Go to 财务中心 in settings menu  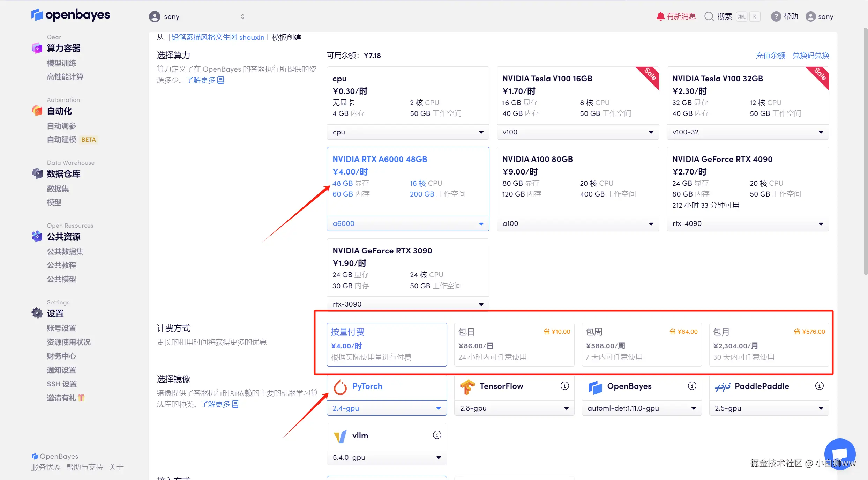point(61,356)
